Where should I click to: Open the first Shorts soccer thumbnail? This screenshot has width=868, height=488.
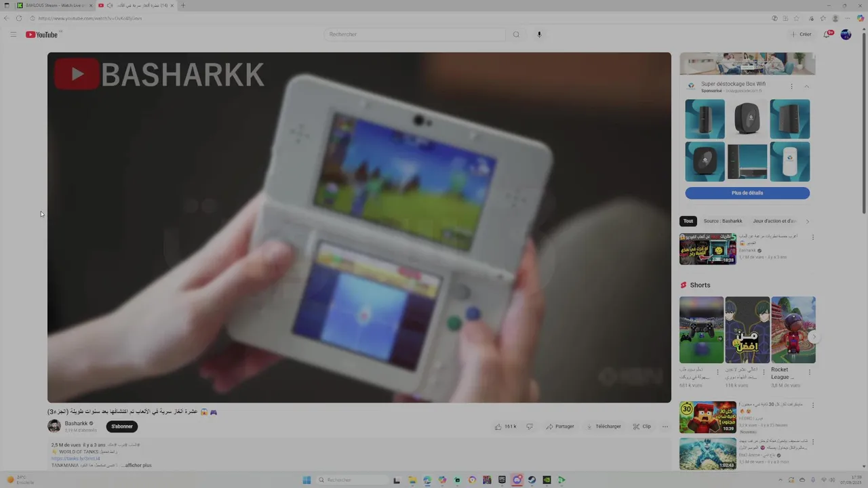click(x=701, y=330)
